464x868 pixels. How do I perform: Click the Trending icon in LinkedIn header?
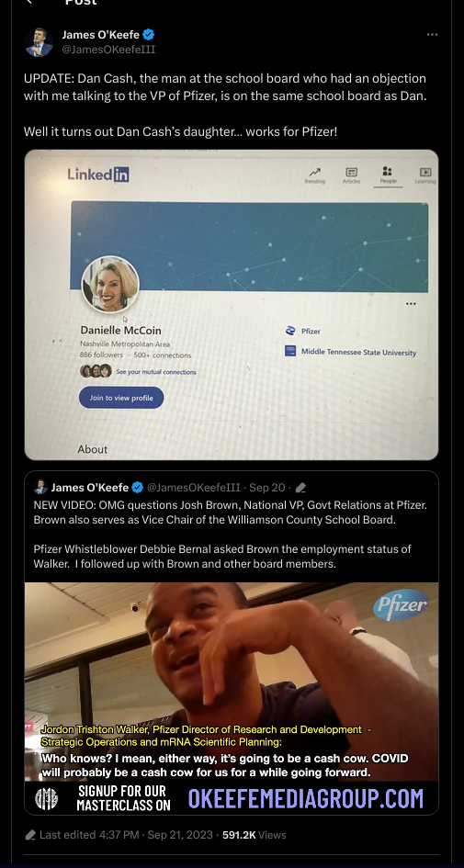click(314, 175)
